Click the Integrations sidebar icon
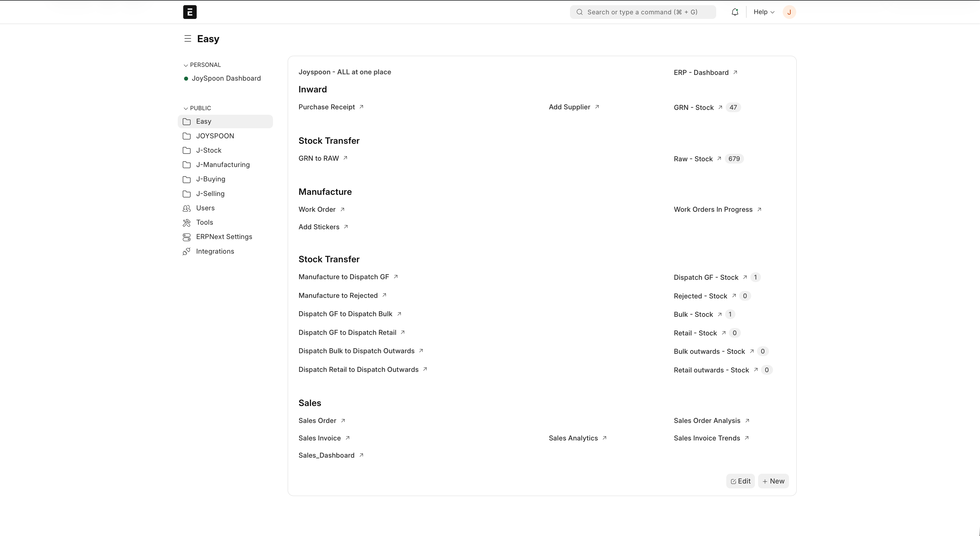The image size is (980, 536). [186, 252]
